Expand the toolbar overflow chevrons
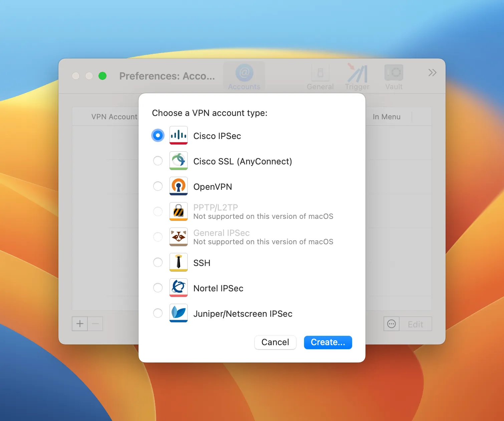504x421 pixels. (x=432, y=73)
